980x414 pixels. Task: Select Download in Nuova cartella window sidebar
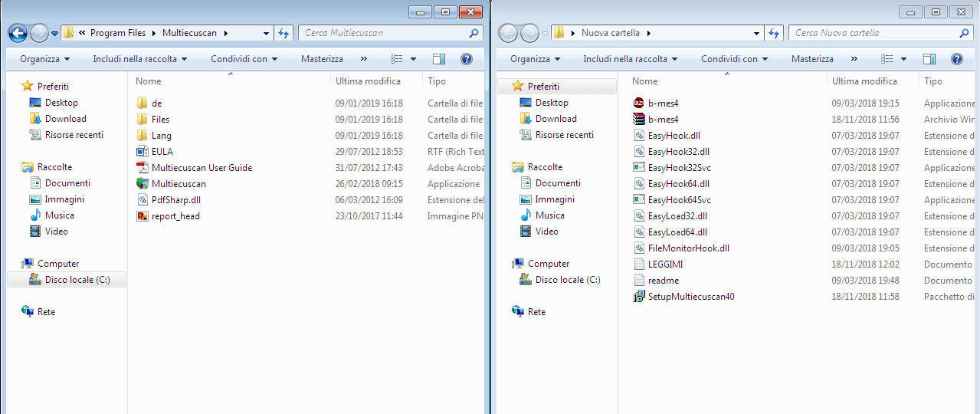click(556, 118)
